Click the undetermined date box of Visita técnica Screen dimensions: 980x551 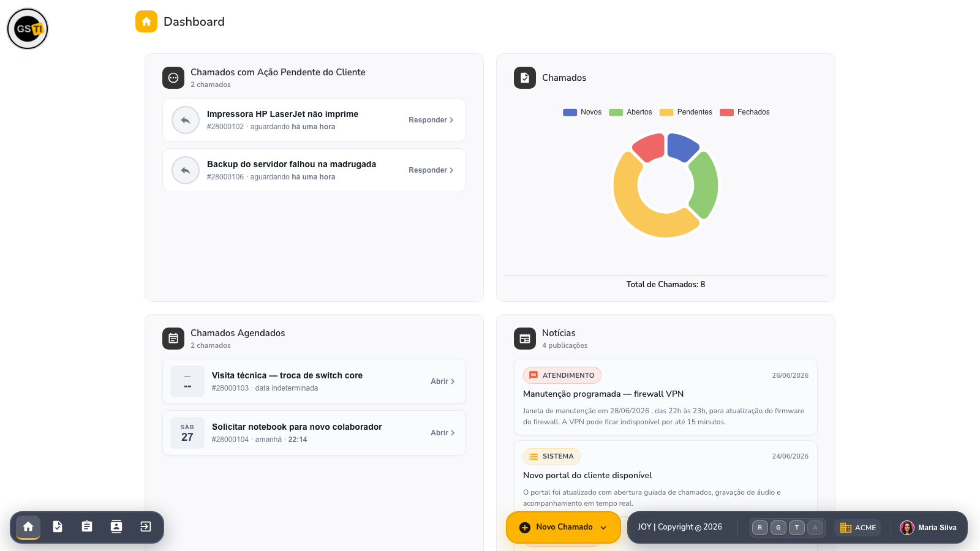coord(187,381)
